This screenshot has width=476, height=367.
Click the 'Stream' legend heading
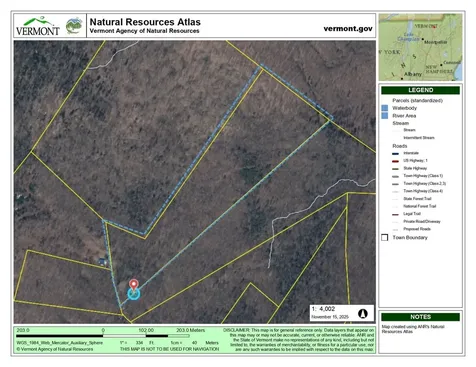point(400,123)
